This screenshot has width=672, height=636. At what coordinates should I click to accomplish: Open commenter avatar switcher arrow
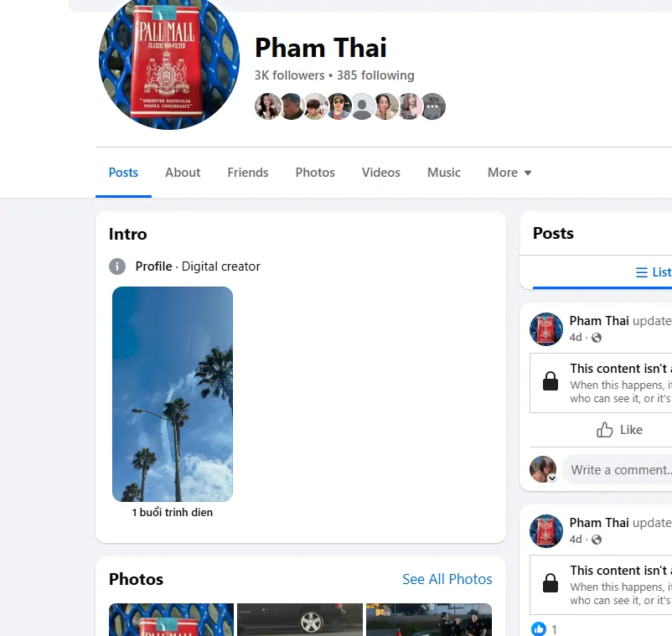point(552,478)
